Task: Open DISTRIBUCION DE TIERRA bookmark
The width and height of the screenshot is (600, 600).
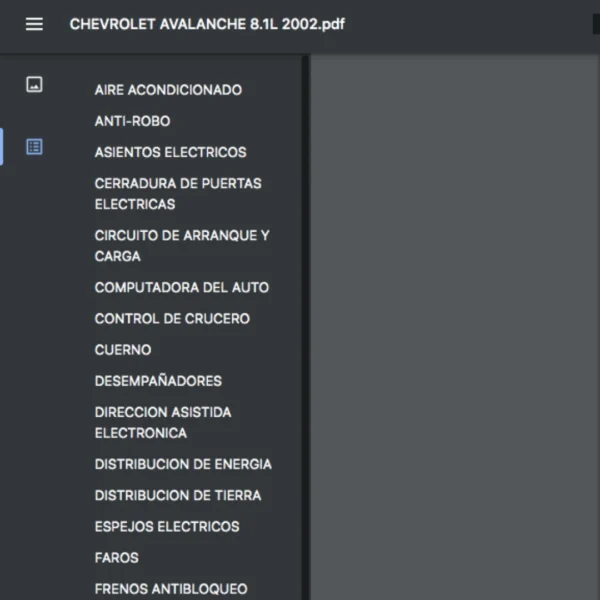Action: pos(177,495)
